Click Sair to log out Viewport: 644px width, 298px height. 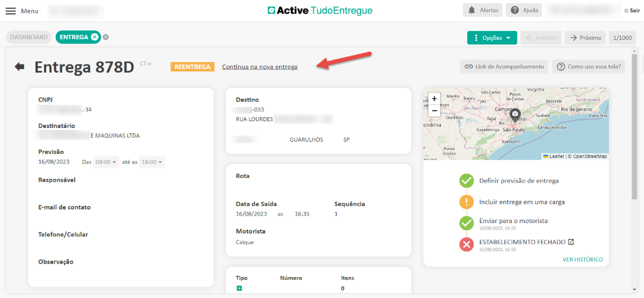point(632,11)
